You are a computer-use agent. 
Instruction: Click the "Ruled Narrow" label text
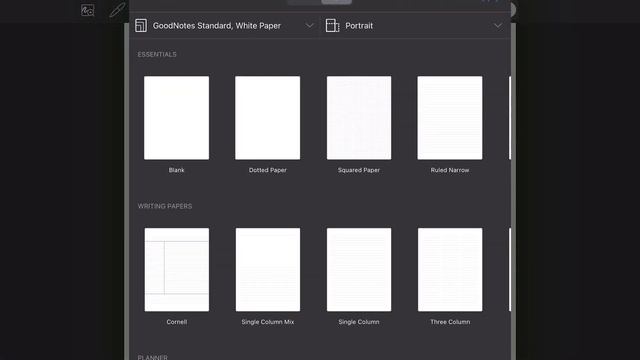point(450,170)
